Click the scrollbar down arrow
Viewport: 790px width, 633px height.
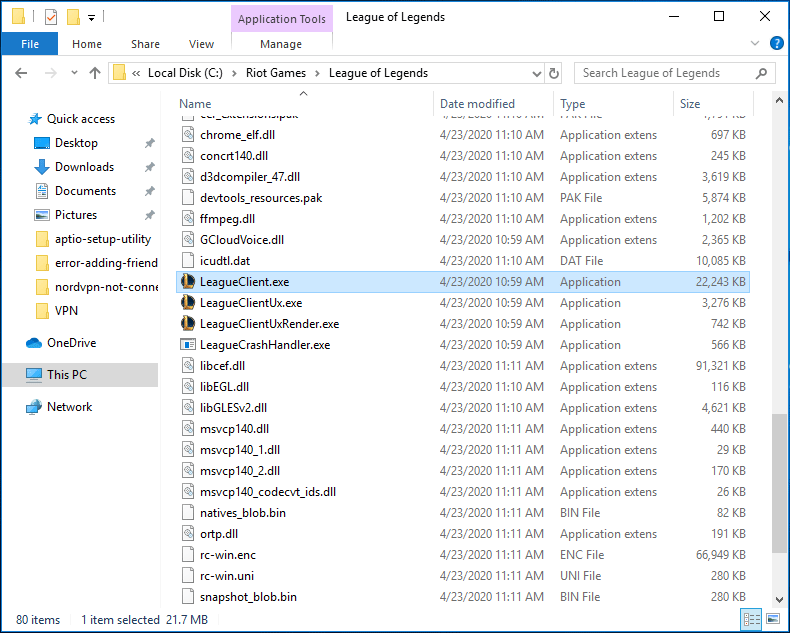pos(779,600)
